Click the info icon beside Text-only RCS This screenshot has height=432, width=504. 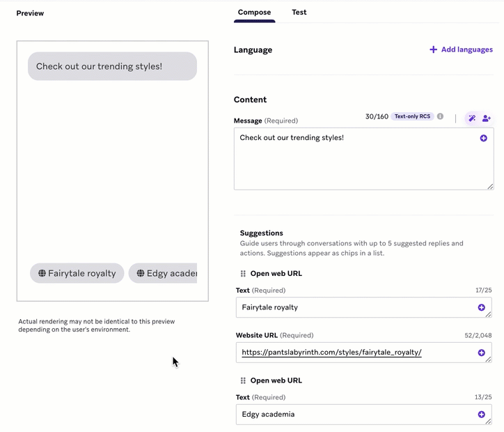(440, 116)
